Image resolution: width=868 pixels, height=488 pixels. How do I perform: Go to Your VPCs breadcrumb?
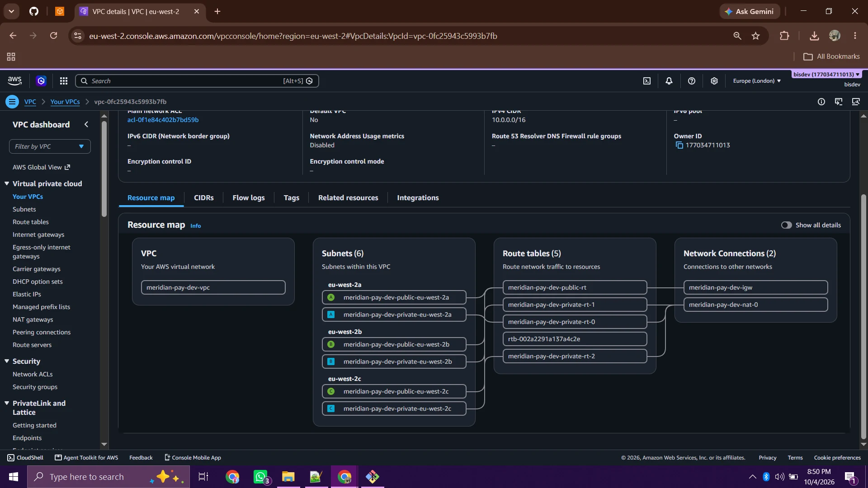pyautogui.click(x=65, y=102)
